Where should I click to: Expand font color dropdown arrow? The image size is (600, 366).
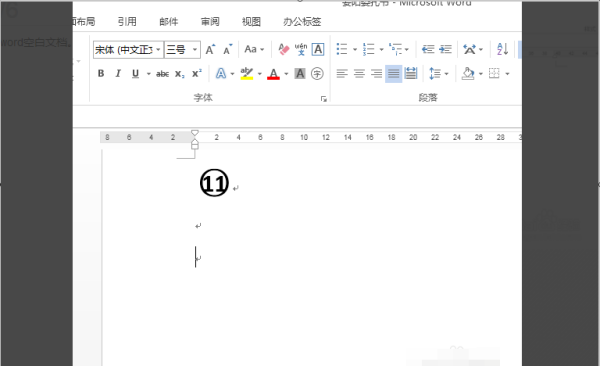coord(286,74)
